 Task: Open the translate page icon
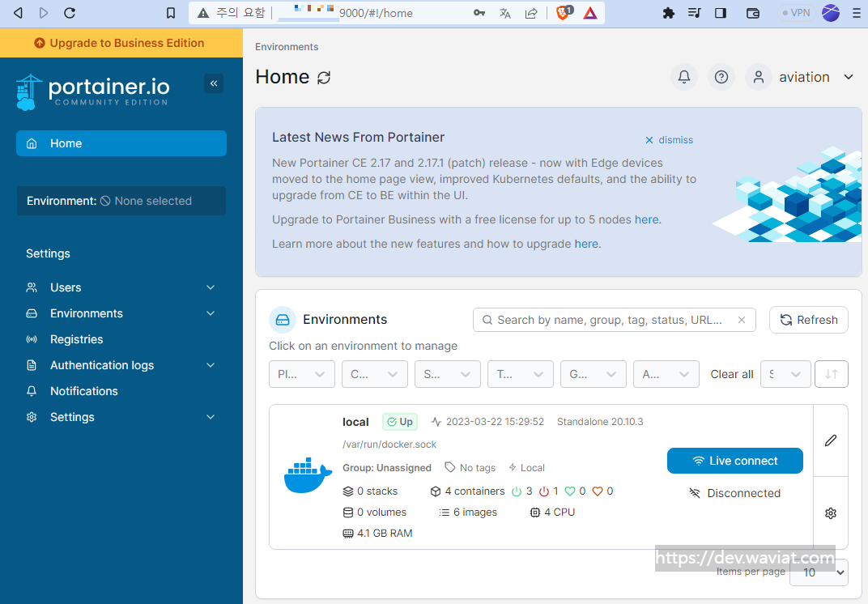(x=505, y=13)
